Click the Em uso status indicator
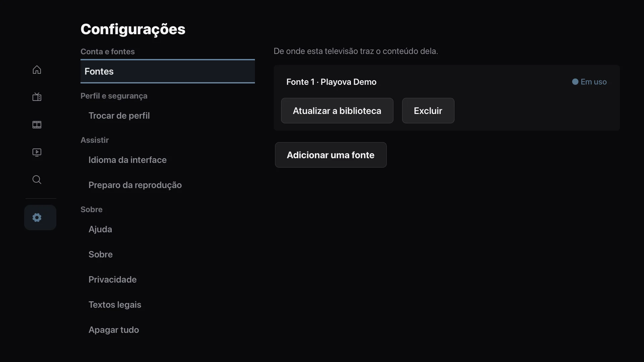Image resolution: width=644 pixels, height=362 pixels. pyautogui.click(x=589, y=82)
